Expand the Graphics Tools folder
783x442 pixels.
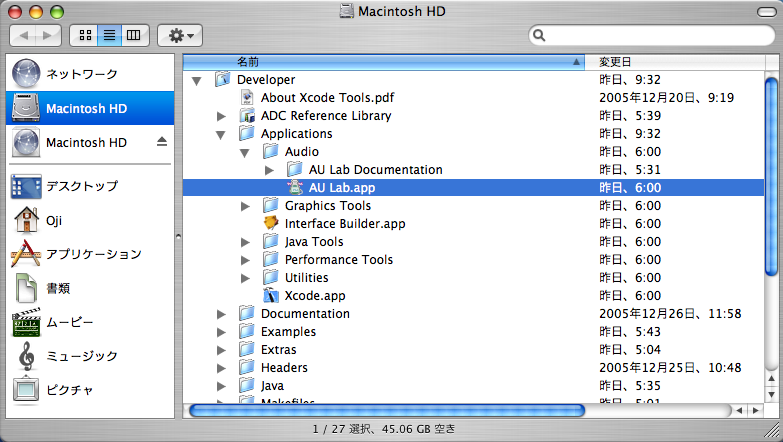[x=245, y=206]
